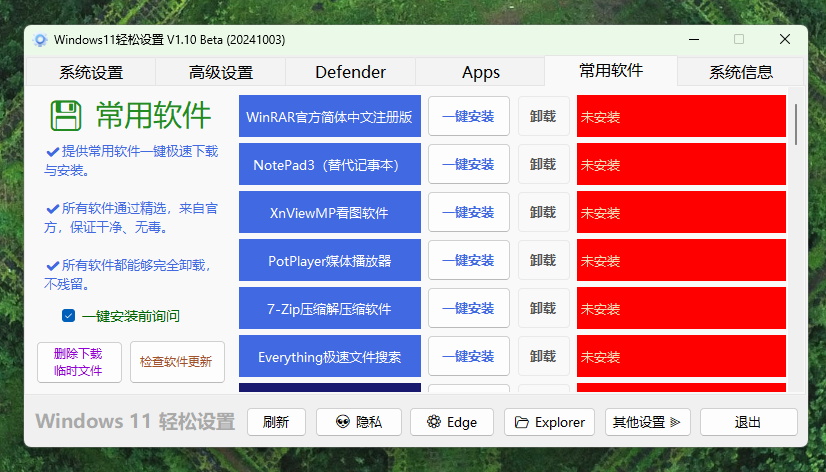The width and height of the screenshot is (826, 472).
Task: Open Edge settings button
Action: tap(452, 422)
